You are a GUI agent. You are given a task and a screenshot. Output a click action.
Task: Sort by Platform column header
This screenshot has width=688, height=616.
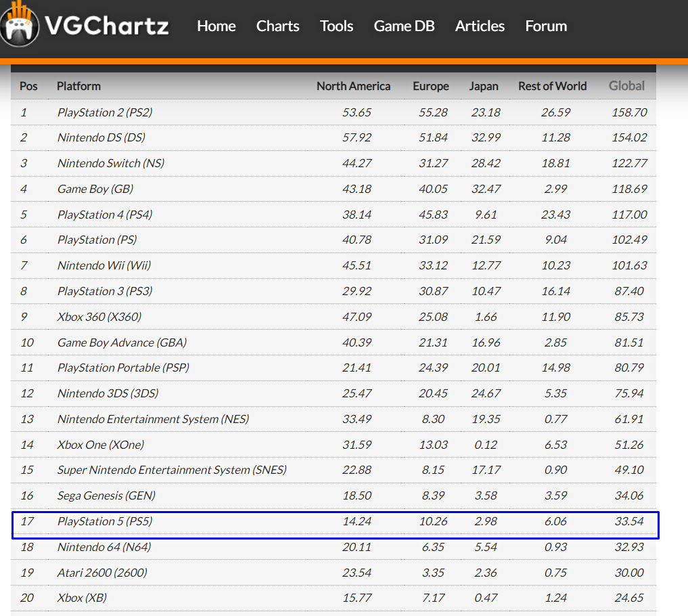click(x=79, y=86)
